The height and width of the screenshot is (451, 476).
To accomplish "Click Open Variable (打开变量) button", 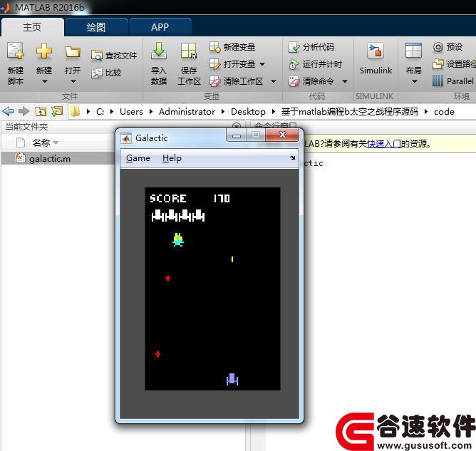I will (232, 64).
